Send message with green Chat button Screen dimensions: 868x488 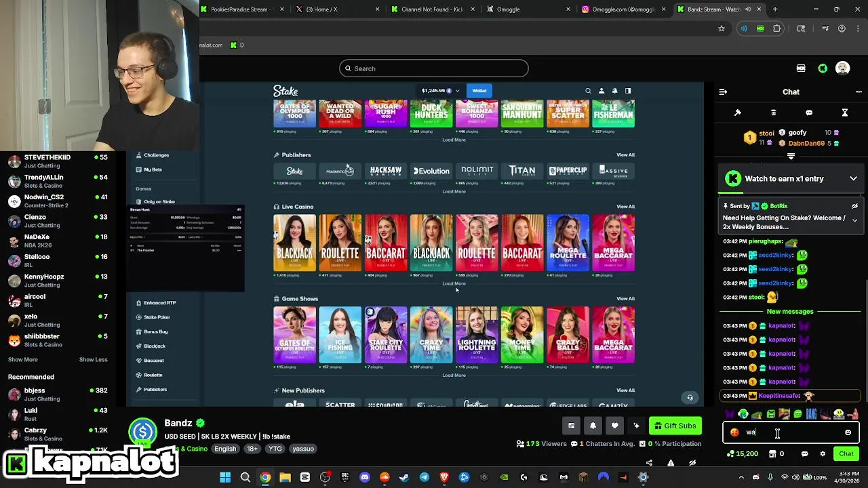pyautogui.click(x=846, y=454)
